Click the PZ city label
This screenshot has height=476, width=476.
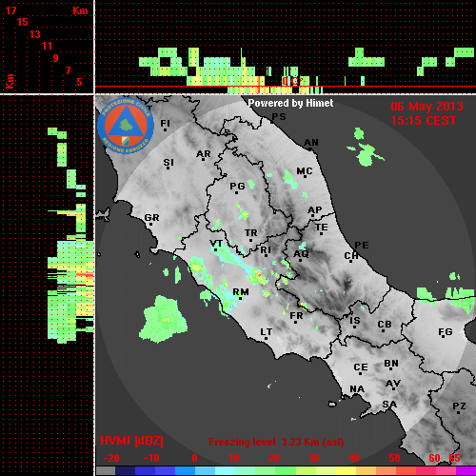[x=459, y=407]
